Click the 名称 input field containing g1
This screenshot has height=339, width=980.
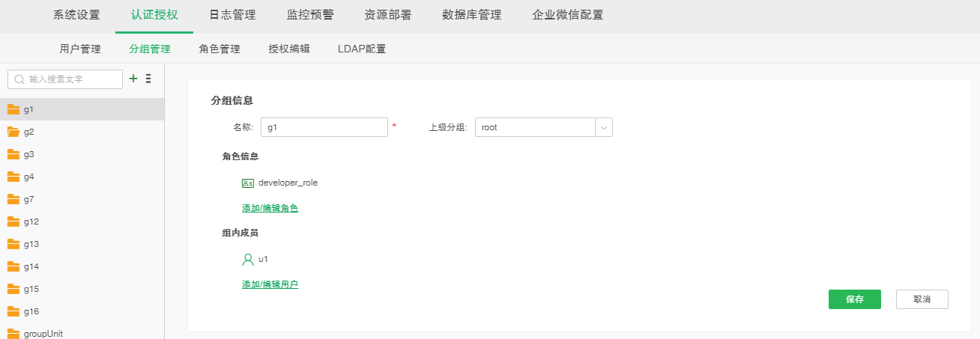point(324,128)
